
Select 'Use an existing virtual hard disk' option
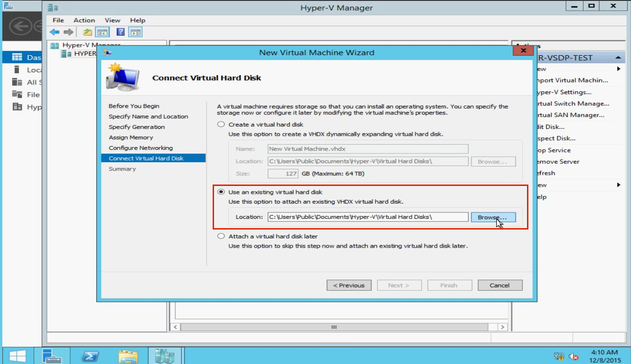[221, 192]
